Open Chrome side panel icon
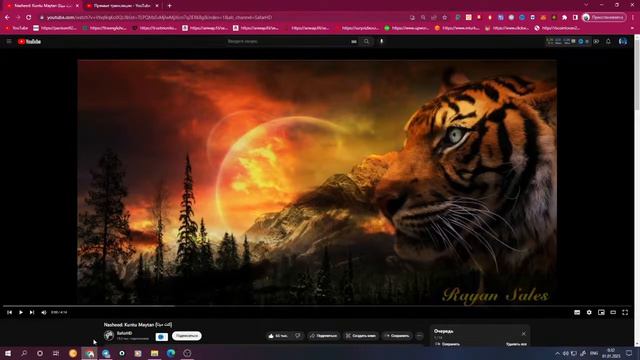 (x=575, y=17)
